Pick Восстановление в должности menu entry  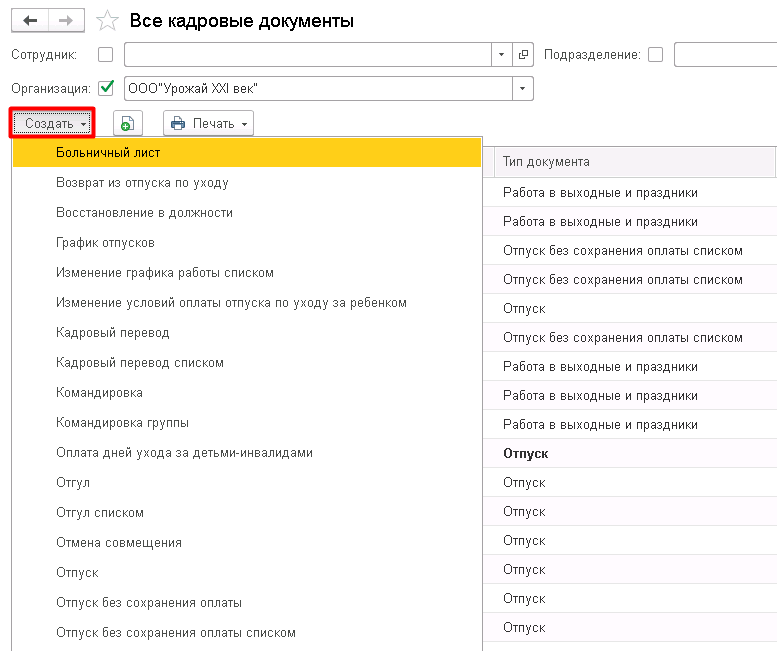click(x=247, y=213)
